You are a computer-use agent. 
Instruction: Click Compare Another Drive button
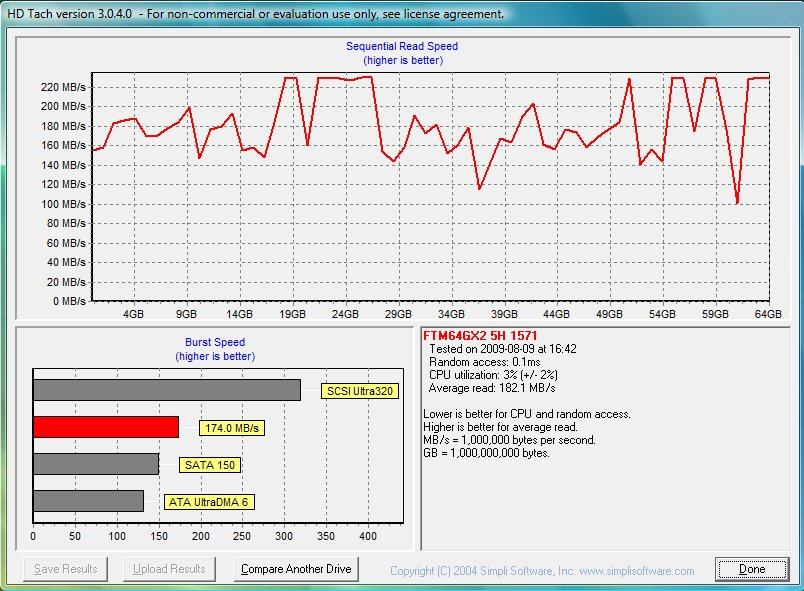pyautogui.click(x=296, y=569)
